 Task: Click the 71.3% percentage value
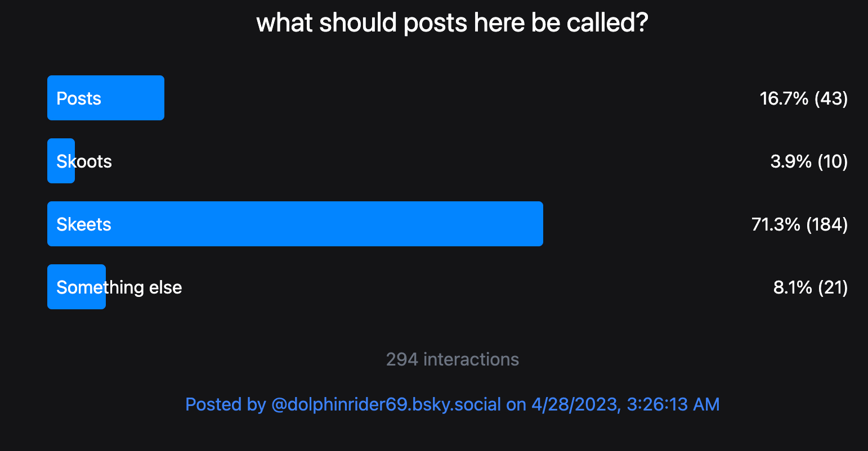click(776, 224)
